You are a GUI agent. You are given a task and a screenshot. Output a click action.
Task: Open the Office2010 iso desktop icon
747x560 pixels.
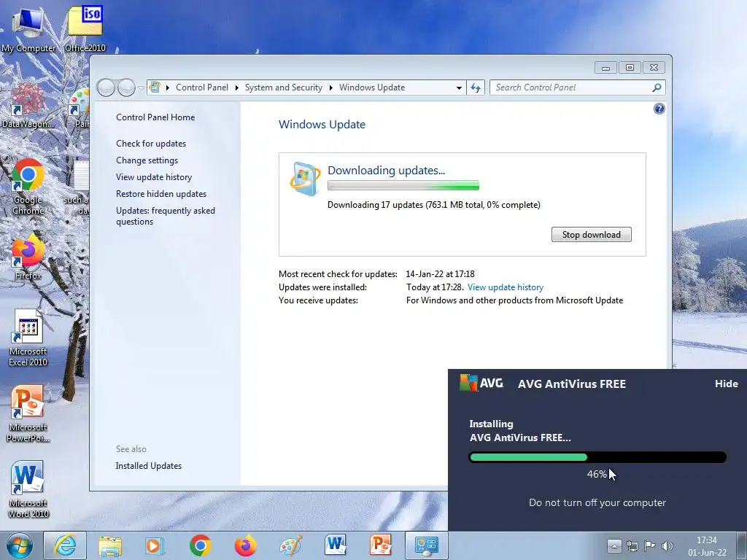point(85,29)
